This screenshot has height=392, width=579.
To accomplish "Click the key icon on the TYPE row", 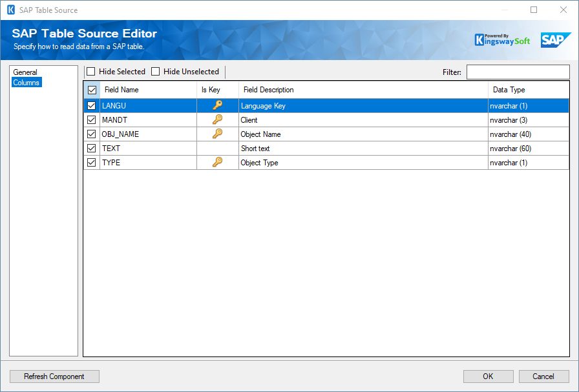I will [216, 162].
